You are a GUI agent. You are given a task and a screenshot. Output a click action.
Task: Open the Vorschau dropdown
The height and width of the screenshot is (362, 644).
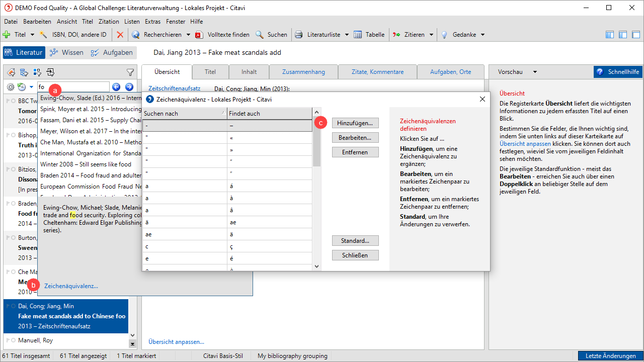(517, 72)
